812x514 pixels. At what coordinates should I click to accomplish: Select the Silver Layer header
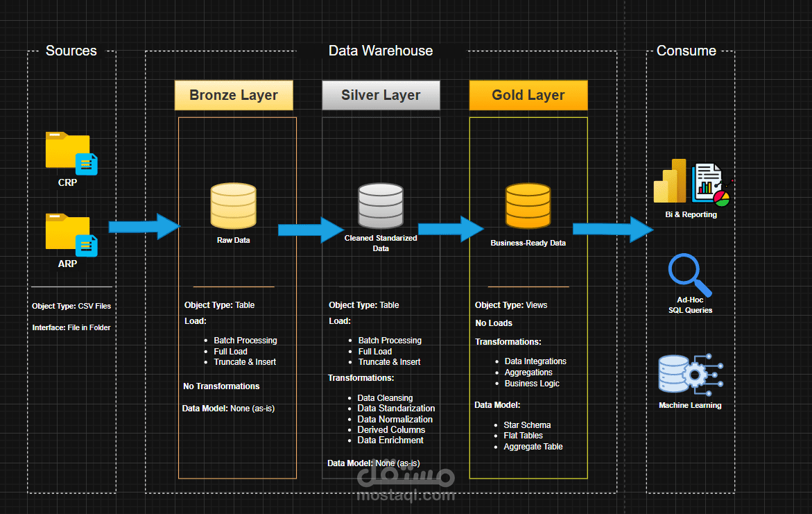point(381,95)
